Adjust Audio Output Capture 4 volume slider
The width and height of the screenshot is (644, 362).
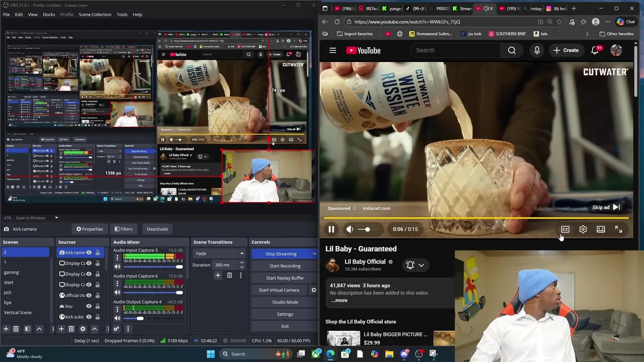tap(148, 318)
